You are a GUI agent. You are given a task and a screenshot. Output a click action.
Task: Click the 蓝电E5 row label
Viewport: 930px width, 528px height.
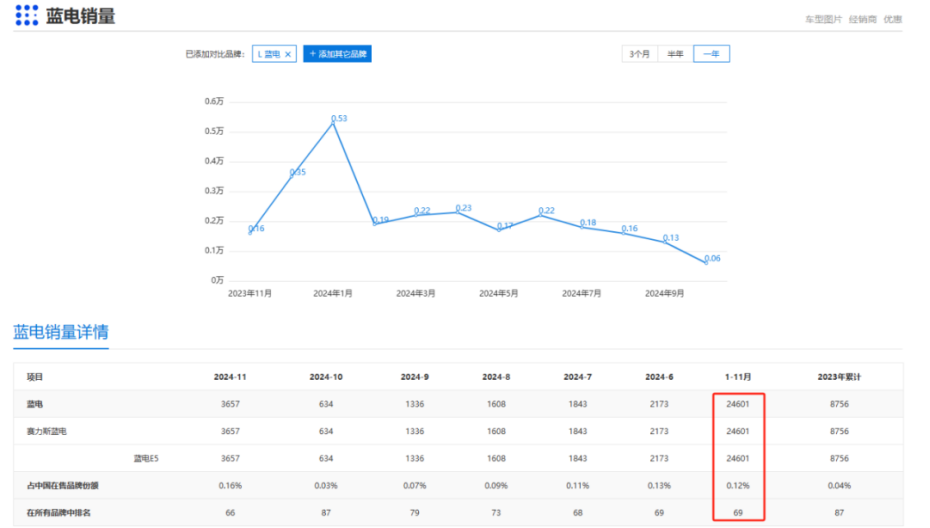point(146,459)
